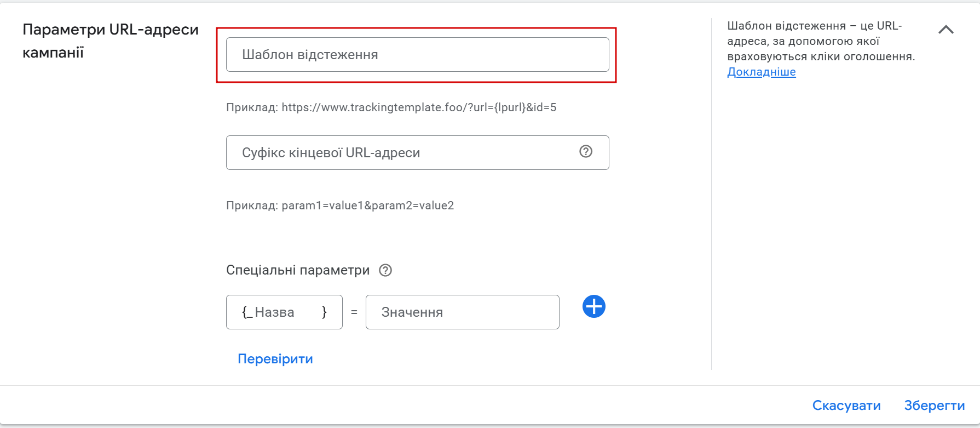
Task: Click the closing brace in the Назва field
Action: (x=324, y=312)
